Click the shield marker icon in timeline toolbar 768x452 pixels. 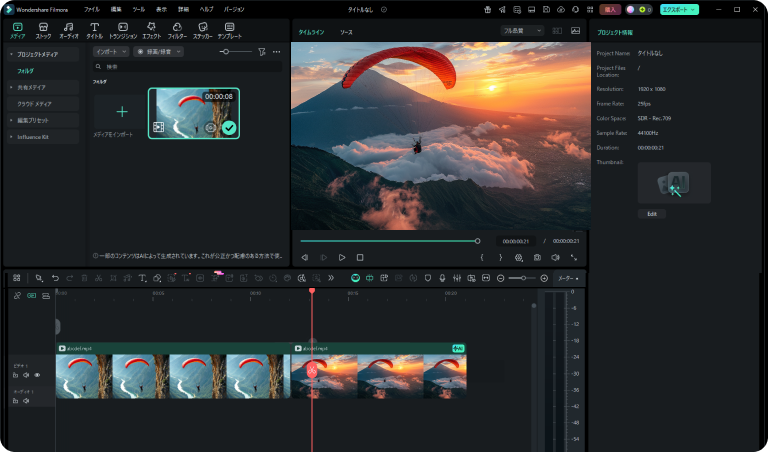[x=428, y=278]
